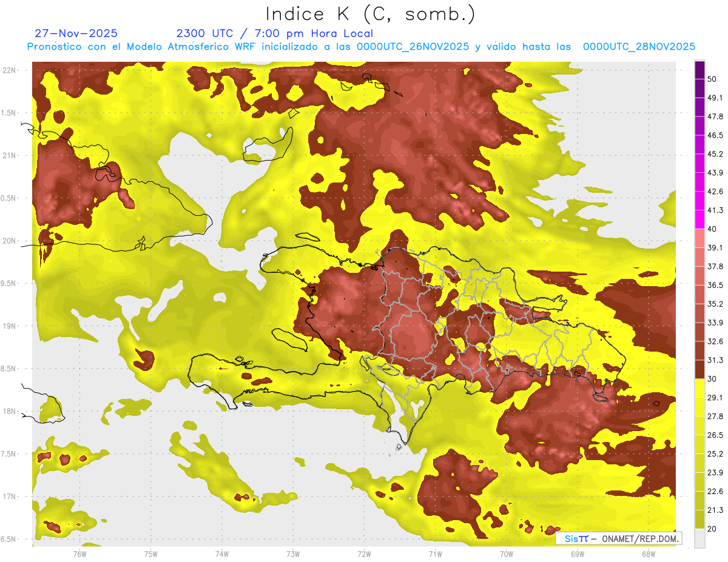Click the 22N latitude axis label
This screenshot has width=728, height=562.
(10, 70)
